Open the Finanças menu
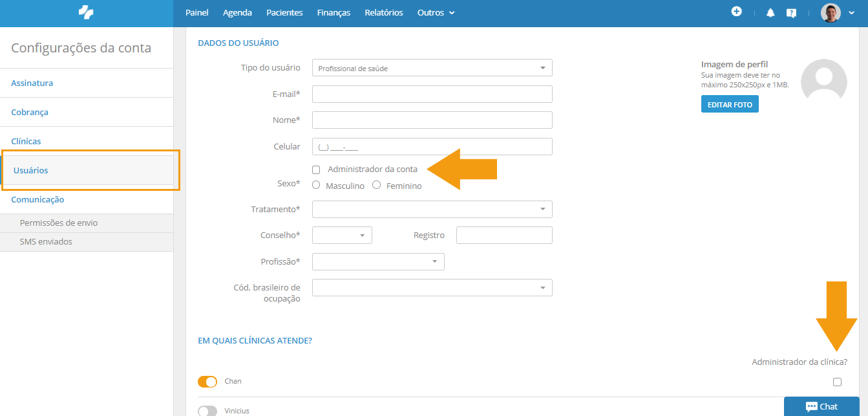 coord(333,12)
